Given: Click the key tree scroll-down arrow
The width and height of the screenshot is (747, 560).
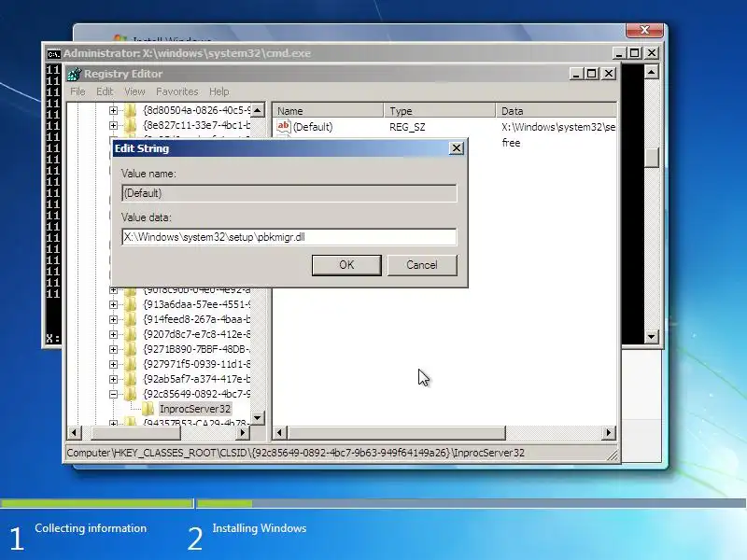Looking at the screenshot, I should point(258,418).
